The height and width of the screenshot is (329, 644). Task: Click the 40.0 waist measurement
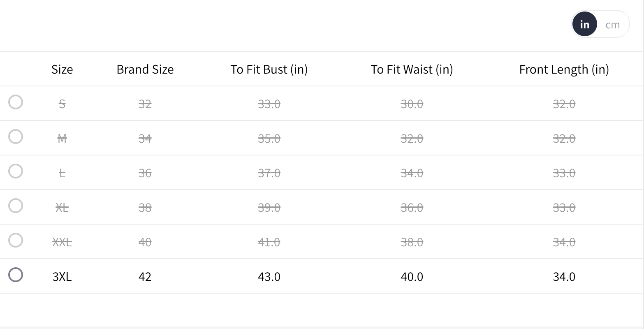click(412, 276)
